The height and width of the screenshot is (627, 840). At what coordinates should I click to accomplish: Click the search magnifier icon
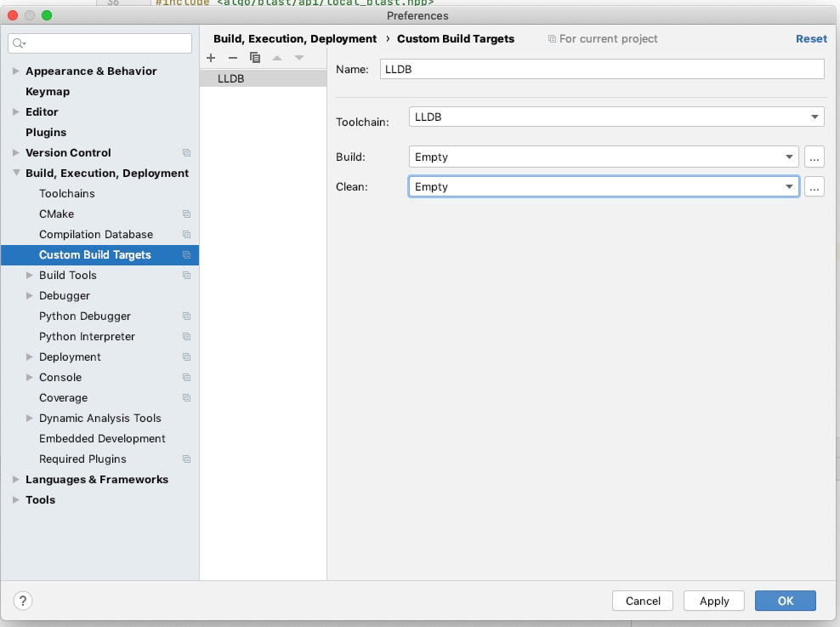[19, 43]
